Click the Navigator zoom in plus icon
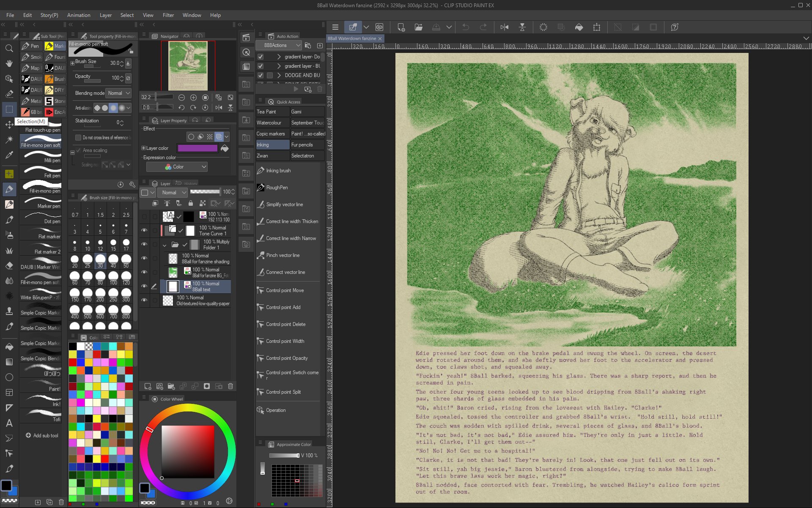The width and height of the screenshot is (812, 508). 193,97
